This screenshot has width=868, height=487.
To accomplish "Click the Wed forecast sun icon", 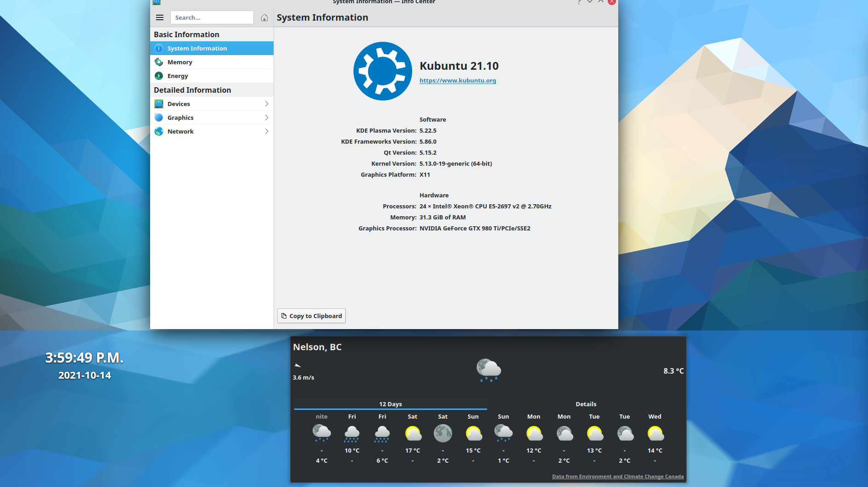I will point(655,433).
